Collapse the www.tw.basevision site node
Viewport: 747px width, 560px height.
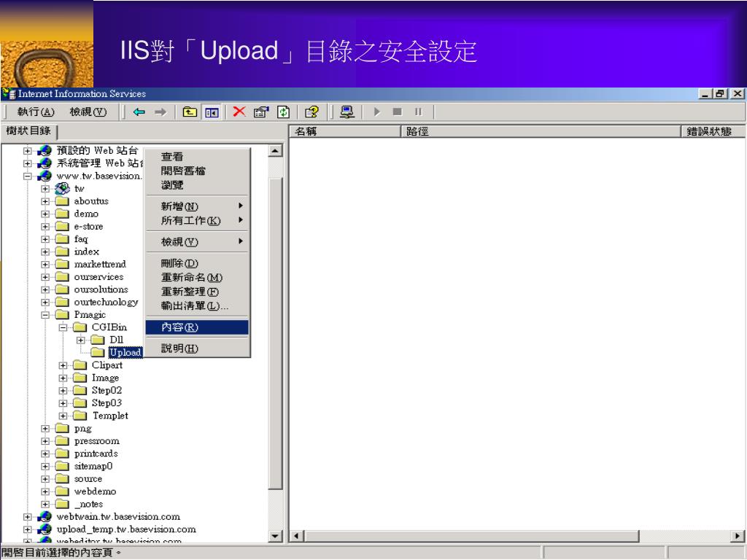pos(27,176)
